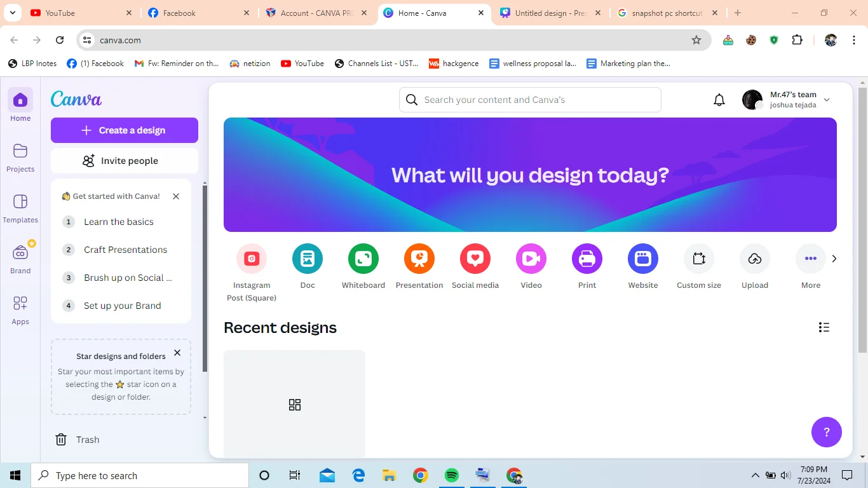Toggle the recent designs list view

(x=824, y=327)
